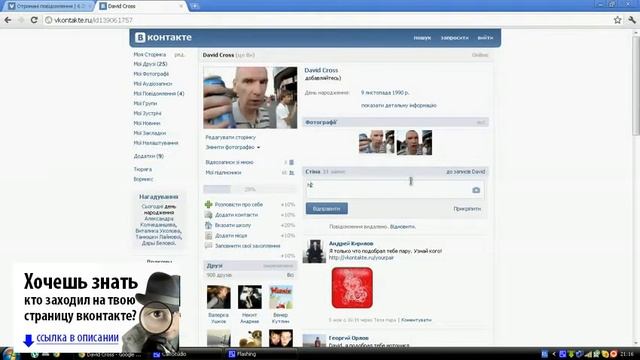Open vkontakte.ru/yourpair link in post
The height and width of the screenshot is (360, 640).
tap(361, 258)
